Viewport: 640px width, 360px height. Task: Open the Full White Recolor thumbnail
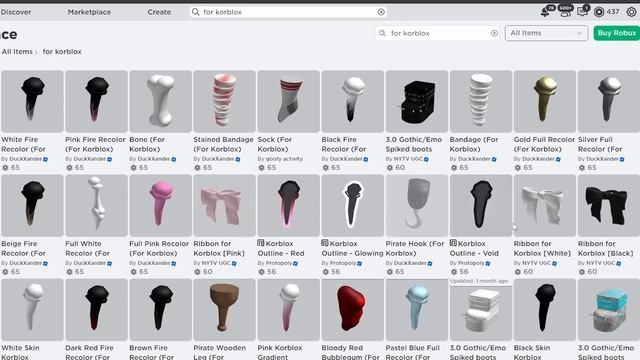96,206
